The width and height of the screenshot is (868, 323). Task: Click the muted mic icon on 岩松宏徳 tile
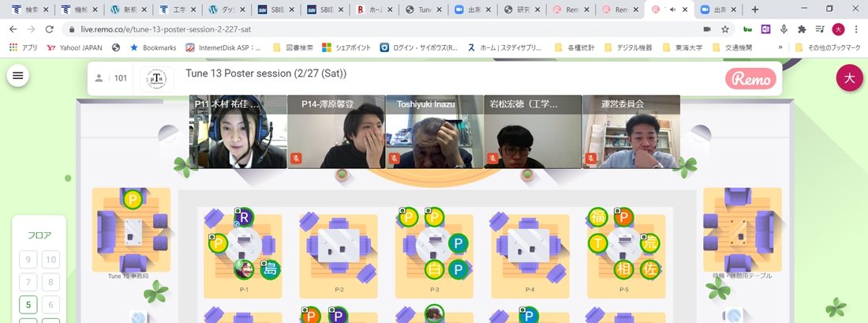coord(492,159)
